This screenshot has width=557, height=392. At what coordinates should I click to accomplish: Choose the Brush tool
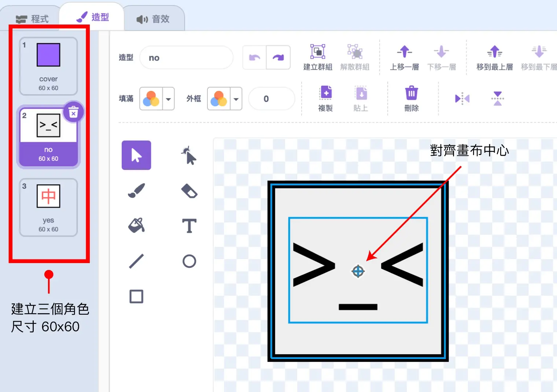136,191
